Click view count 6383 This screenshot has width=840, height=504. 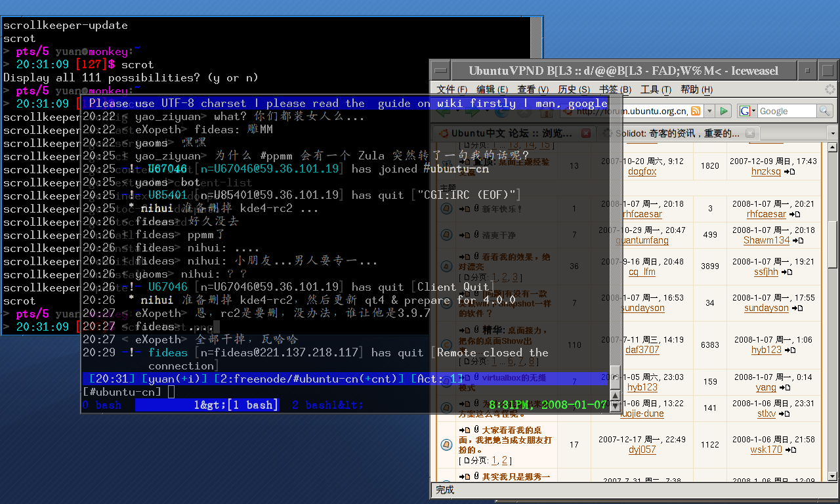(x=710, y=345)
